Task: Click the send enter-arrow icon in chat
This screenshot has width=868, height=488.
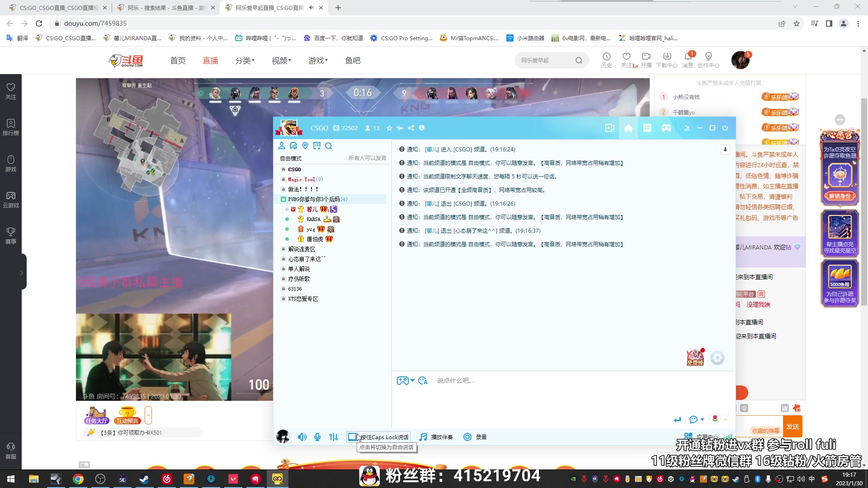Action: click(677, 420)
